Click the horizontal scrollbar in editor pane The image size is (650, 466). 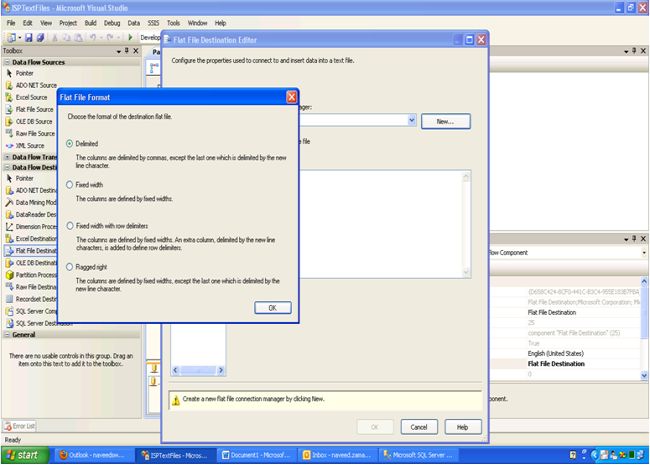(198, 370)
